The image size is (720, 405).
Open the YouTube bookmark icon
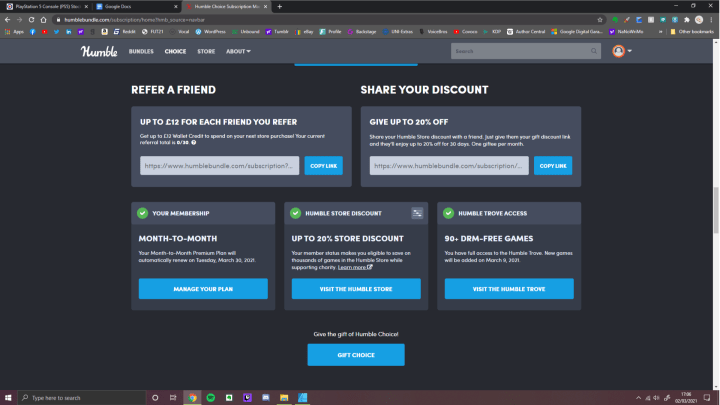coord(45,32)
